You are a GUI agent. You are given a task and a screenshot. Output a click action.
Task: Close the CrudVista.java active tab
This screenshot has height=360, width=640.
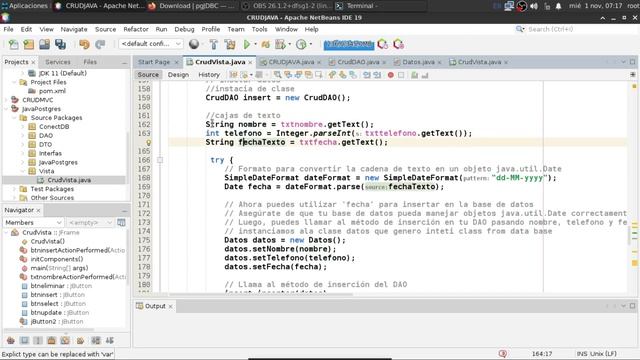[x=250, y=62]
